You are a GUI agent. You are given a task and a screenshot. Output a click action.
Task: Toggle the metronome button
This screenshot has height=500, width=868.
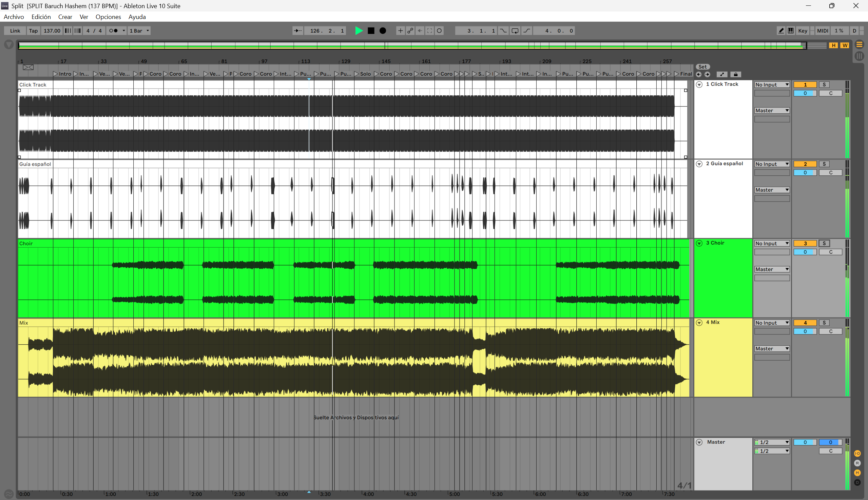113,31
